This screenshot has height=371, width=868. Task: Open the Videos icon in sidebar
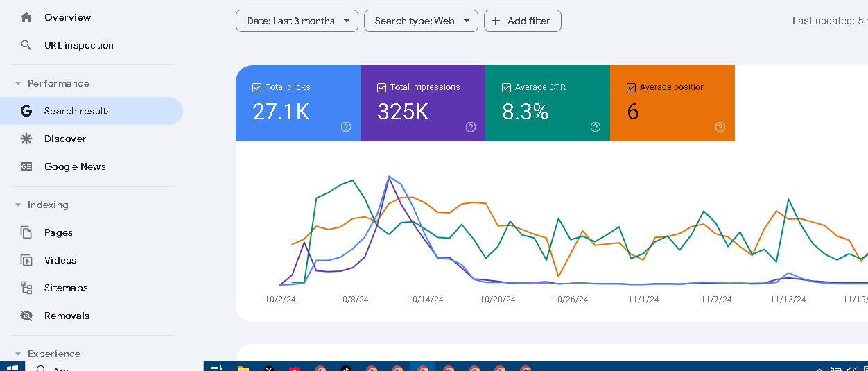tap(26, 260)
